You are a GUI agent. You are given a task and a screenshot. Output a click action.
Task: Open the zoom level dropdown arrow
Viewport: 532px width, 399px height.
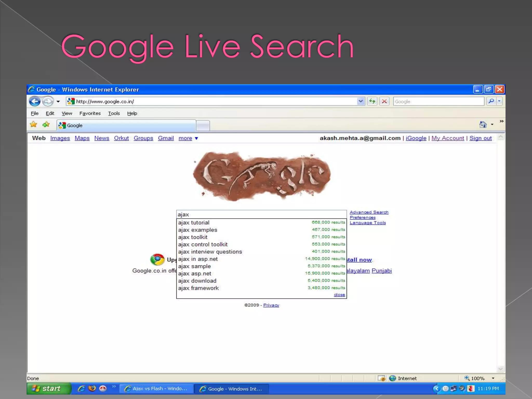493,378
